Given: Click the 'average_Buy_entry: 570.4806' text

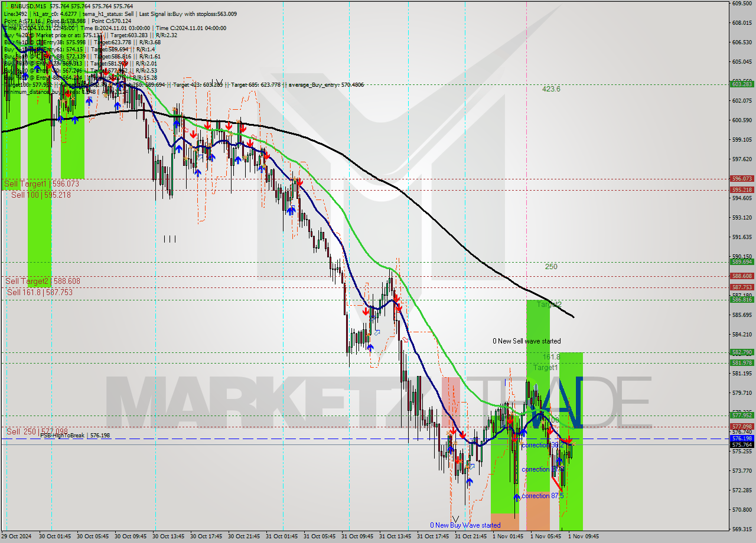Looking at the screenshot, I should [x=325, y=84].
